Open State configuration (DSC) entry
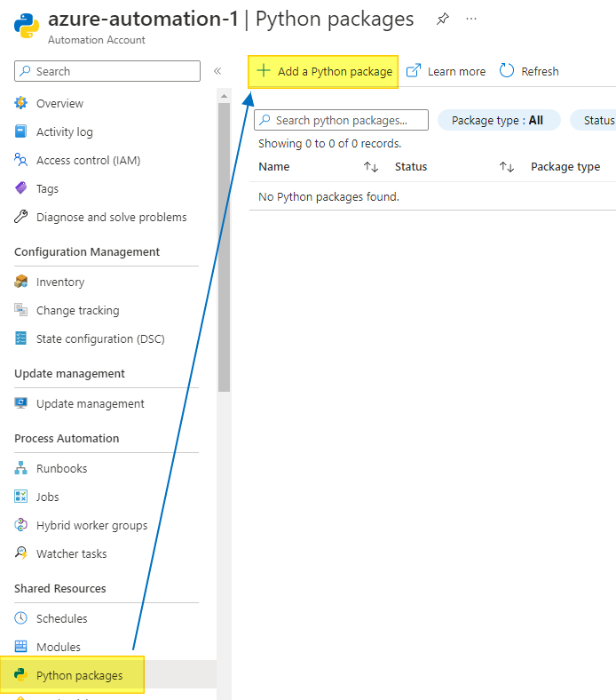The height and width of the screenshot is (700, 616). tap(100, 338)
